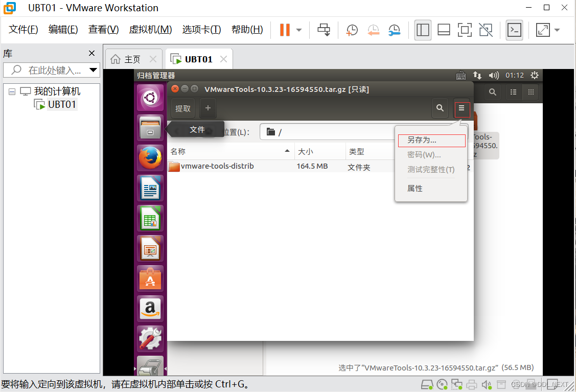Click the 提取 extract button
Screen dimensions: 576x392
pos(183,108)
